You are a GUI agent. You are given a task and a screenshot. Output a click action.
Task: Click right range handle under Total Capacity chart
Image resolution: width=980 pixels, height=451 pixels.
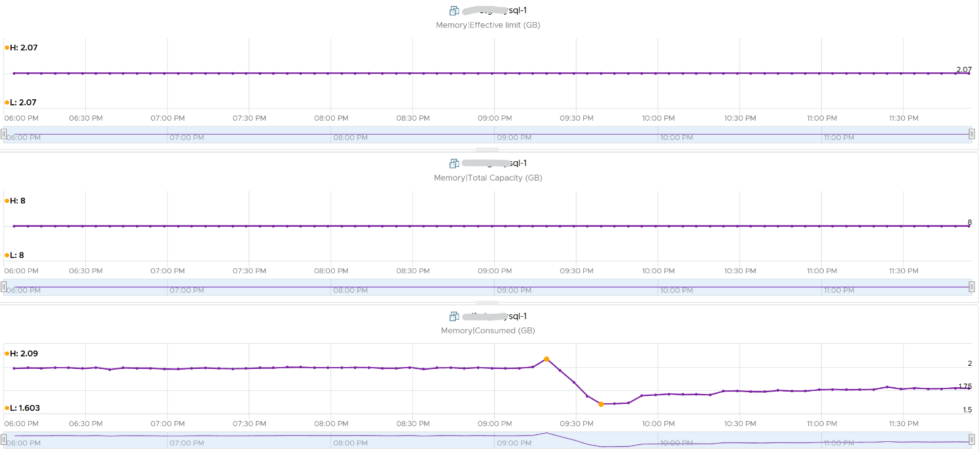point(971,287)
